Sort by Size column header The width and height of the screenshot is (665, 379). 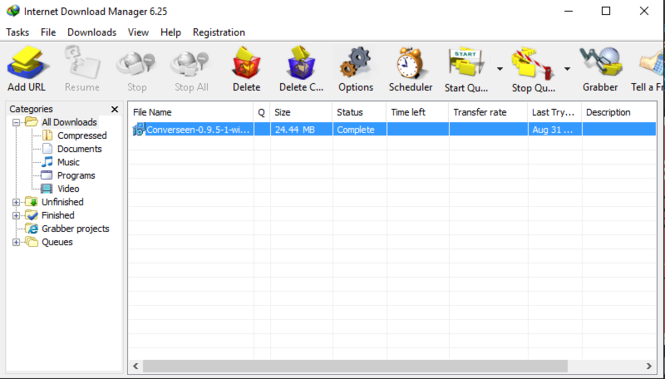[x=301, y=112]
